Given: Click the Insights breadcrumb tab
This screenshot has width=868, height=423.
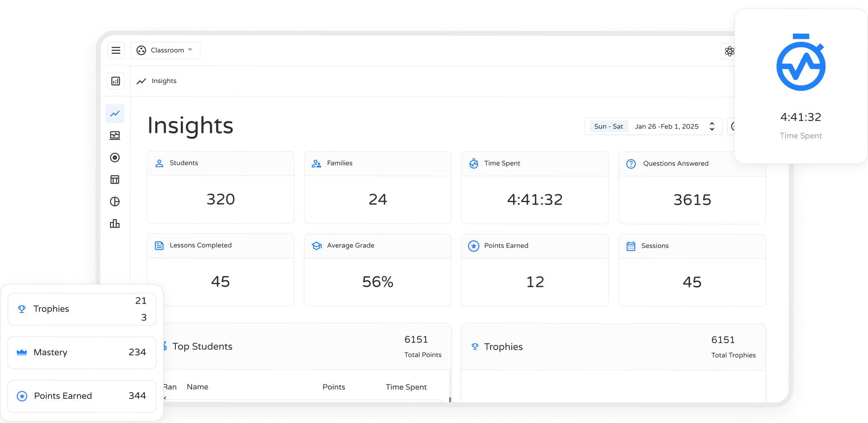Looking at the screenshot, I should pyautogui.click(x=164, y=81).
